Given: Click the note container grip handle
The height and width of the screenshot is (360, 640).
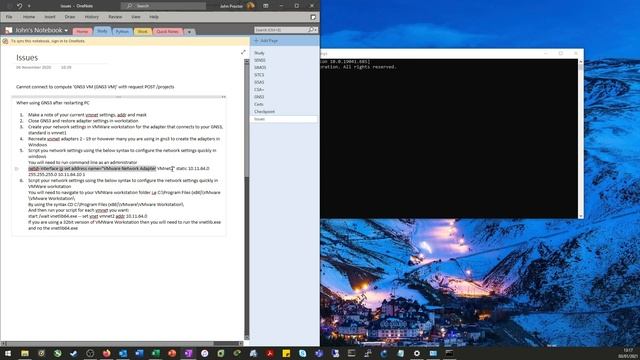Looking at the screenshot, I should click(x=118, y=97).
